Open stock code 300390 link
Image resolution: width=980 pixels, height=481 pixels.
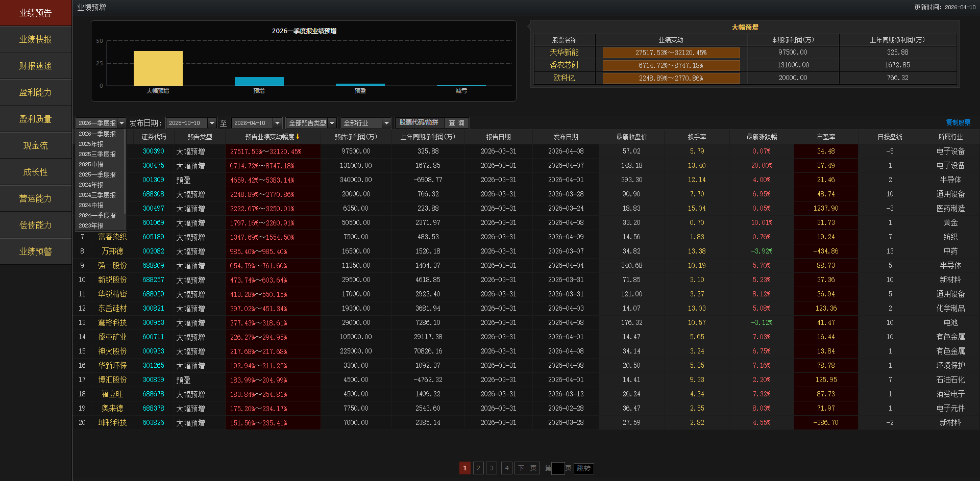[153, 151]
